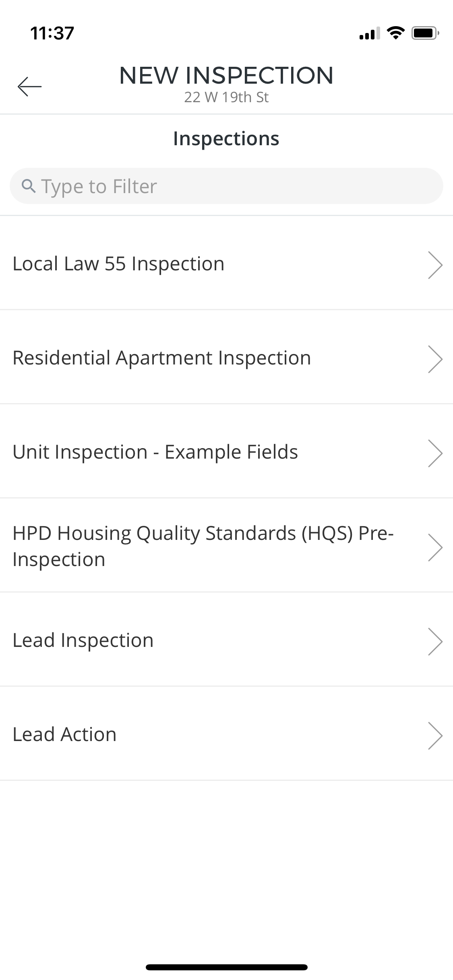Select the Lead Action entry
The height and width of the screenshot is (980, 453).
226,734
